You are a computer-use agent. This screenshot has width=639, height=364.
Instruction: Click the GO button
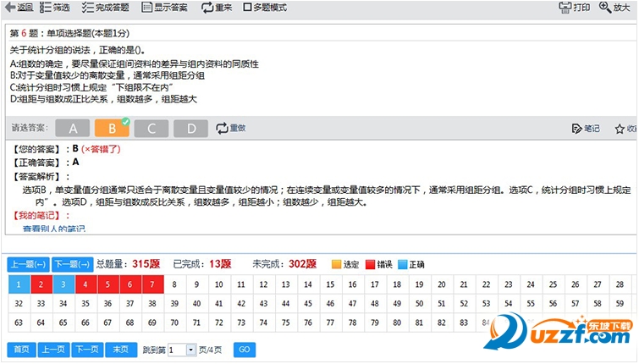(245, 350)
